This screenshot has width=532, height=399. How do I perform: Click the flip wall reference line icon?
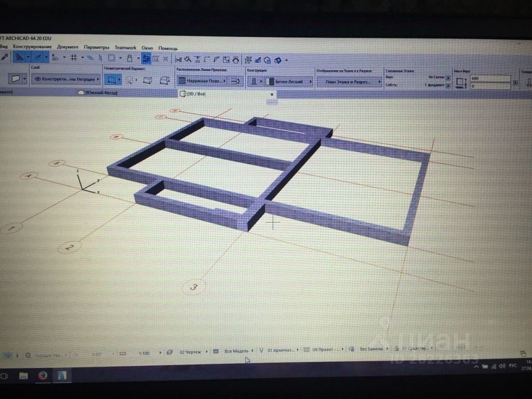point(235,81)
